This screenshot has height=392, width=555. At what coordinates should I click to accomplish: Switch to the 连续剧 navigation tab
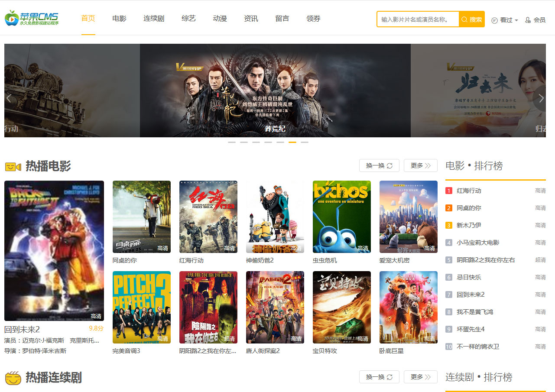point(154,19)
